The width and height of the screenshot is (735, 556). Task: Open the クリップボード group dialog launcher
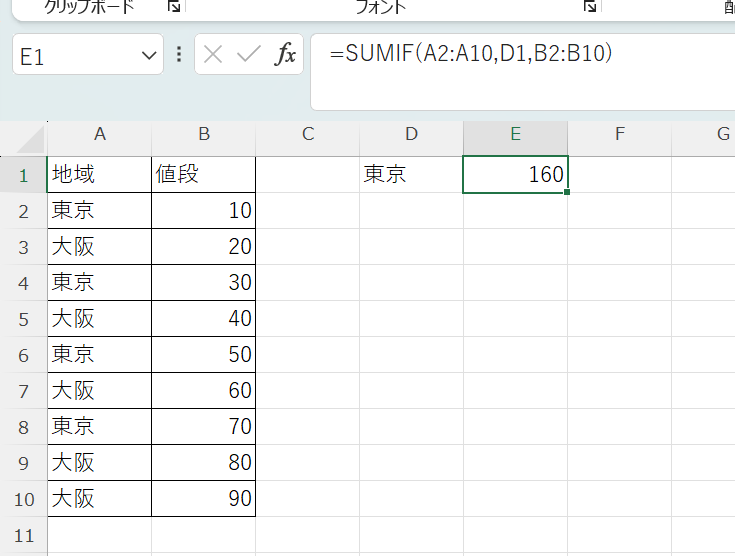click(x=174, y=6)
